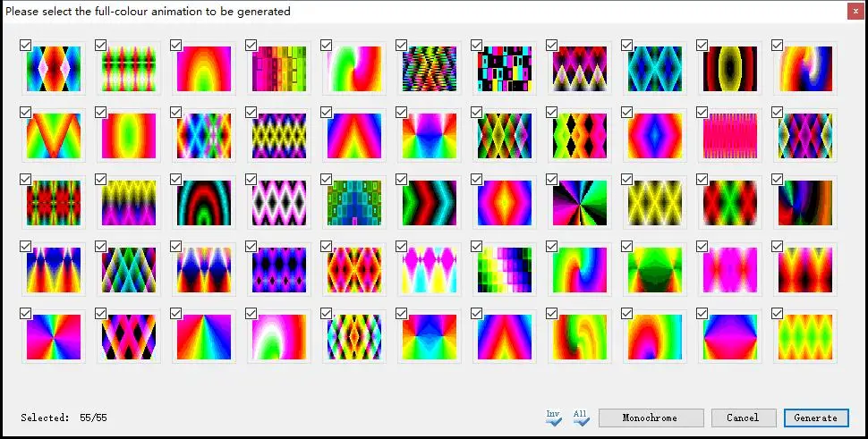Click the green-yellow-red swirl thumbnail
The width and height of the screenshot is (868, 439).
click(580, 337)
